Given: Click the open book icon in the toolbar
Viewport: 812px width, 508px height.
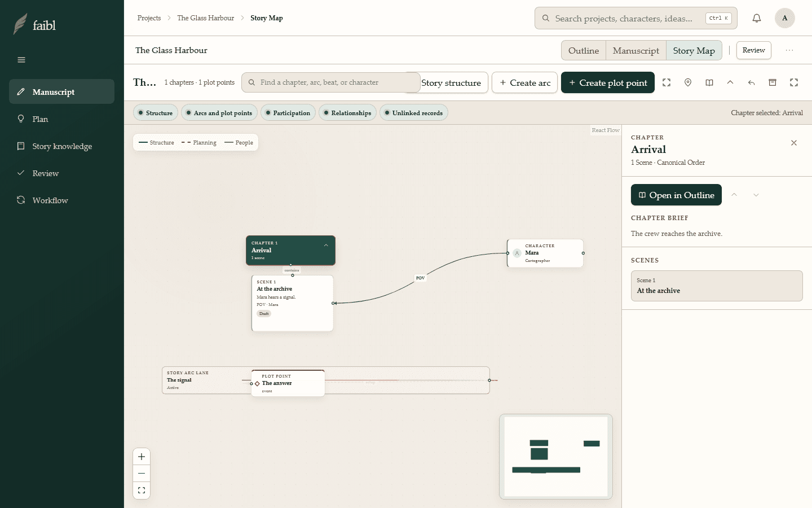Looking at the screenshot, I should [709, 82].
